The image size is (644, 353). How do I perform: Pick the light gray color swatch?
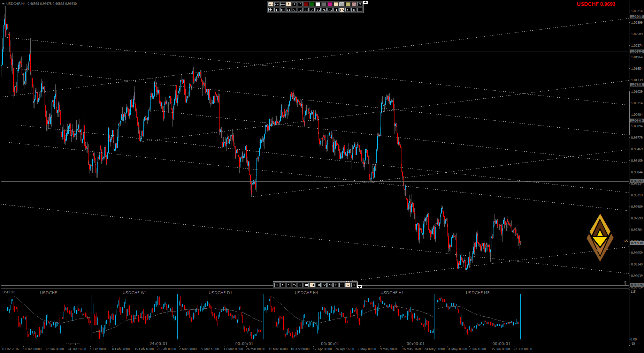coord(342,4)
